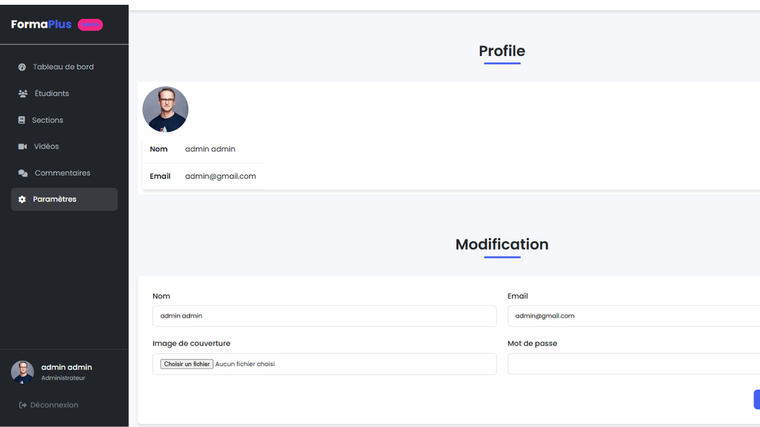Click the small admin avatar in sidebar
Viewport: 760px width, 427px height.
[22, 372]
